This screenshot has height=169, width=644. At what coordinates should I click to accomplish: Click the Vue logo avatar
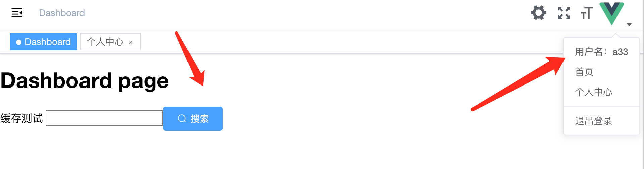pyautogui.click(x=612, y=13)
